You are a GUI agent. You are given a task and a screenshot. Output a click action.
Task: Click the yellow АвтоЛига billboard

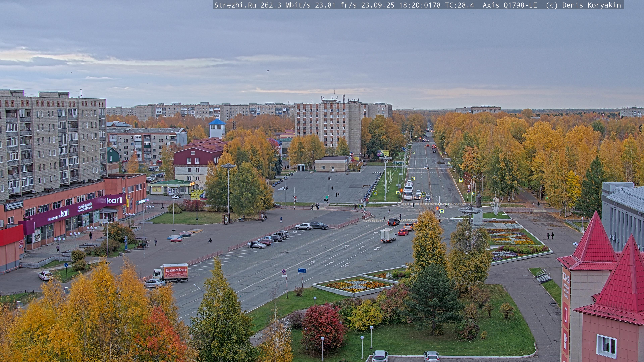pos(197,194)
